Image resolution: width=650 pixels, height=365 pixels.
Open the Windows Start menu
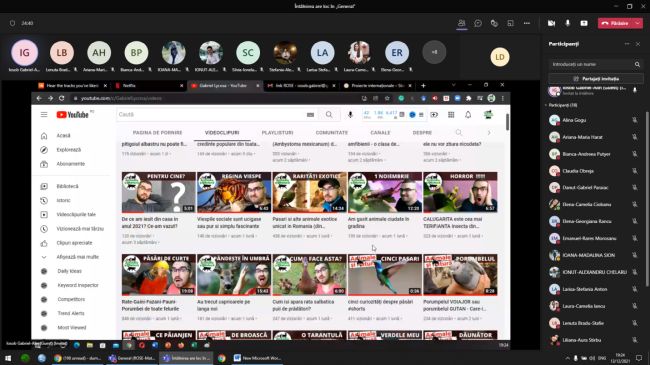8,358
